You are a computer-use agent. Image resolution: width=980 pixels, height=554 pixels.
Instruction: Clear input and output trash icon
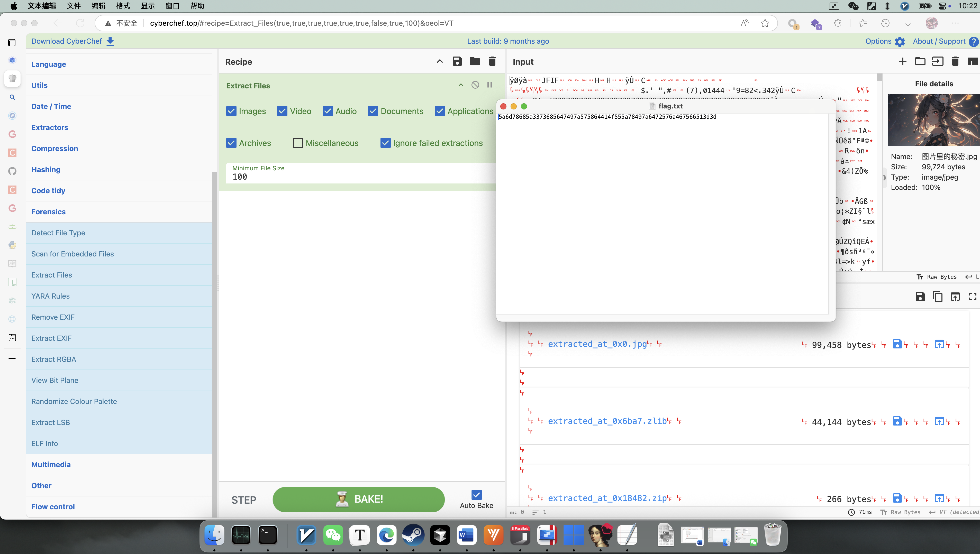click(955, 61)
